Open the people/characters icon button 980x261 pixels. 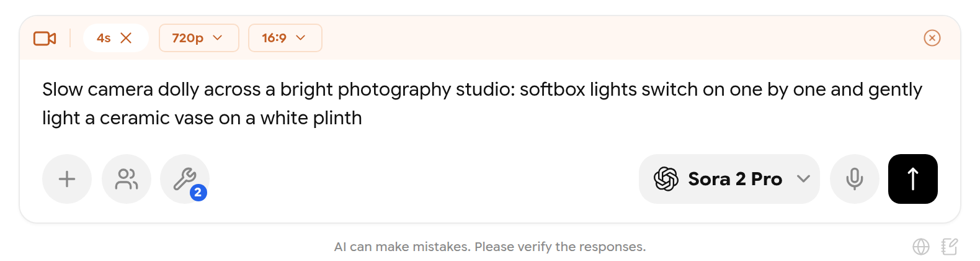click(x=127, y=179)
